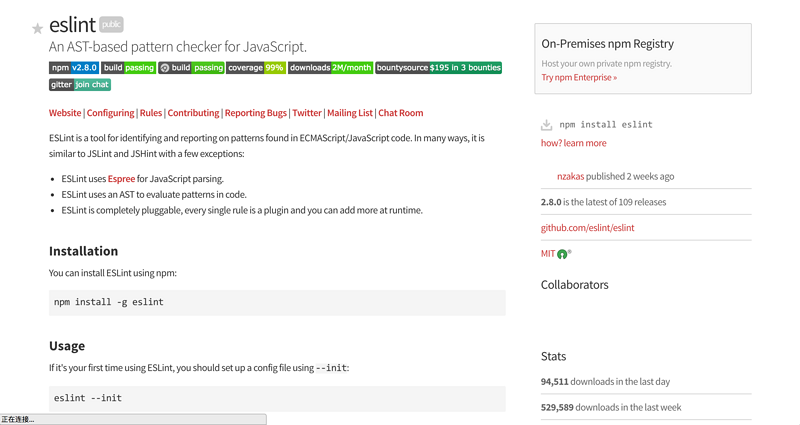Click the npm v2.8.0 badge
Image resolution: width=800 pixels, height=425 pixels.
74,68
